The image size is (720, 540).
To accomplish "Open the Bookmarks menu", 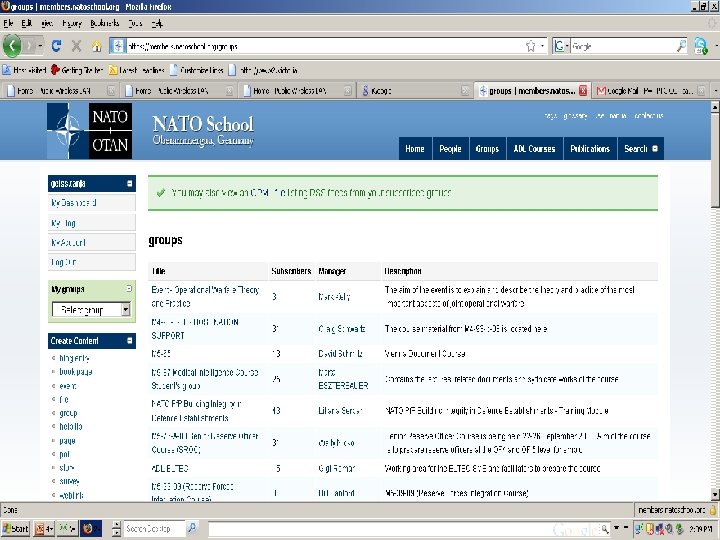I will [x=105, y=23].
